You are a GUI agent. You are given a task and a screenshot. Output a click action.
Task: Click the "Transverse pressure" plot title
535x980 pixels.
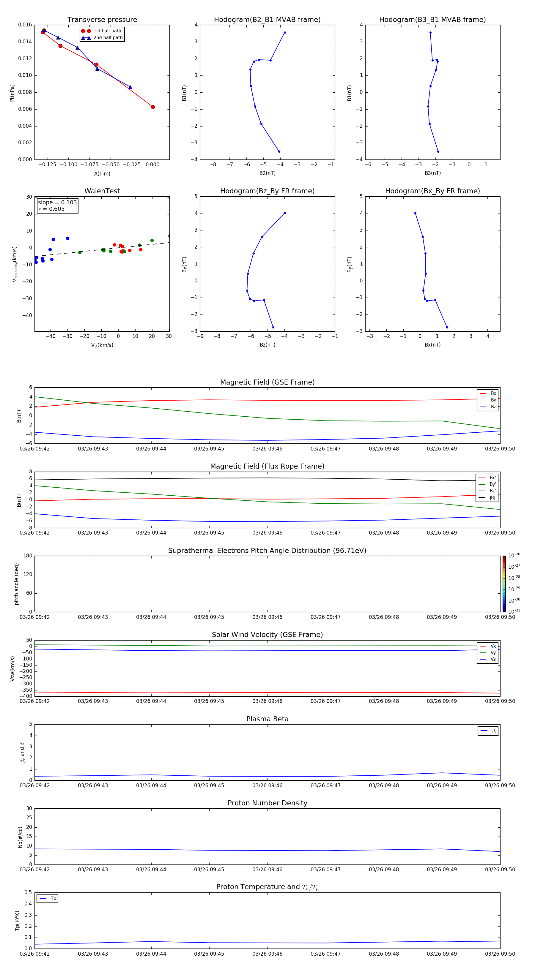102,20
